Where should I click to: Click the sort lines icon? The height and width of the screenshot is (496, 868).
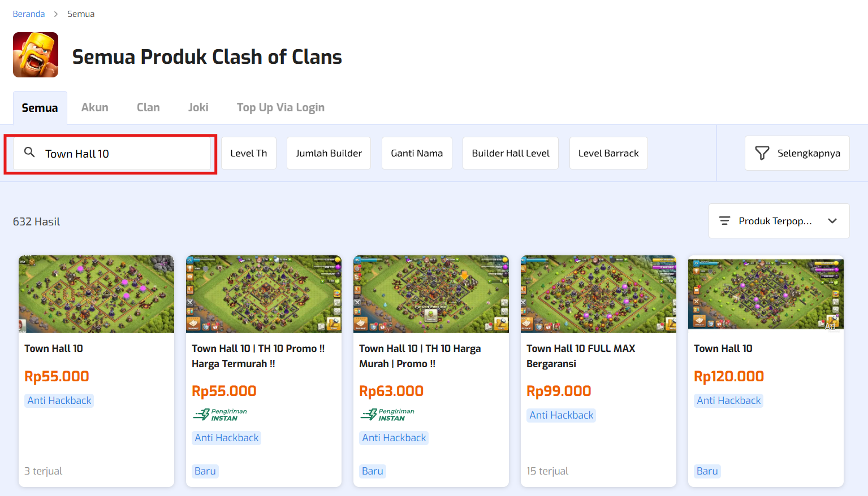point(724,221)
